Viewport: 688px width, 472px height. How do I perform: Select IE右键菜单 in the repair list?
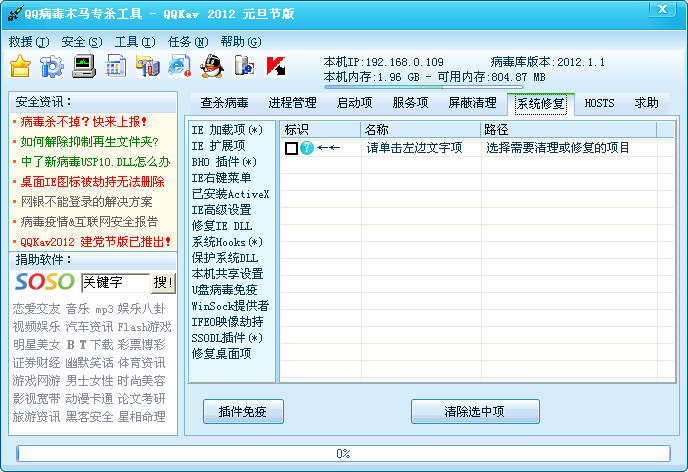[222, 178]
